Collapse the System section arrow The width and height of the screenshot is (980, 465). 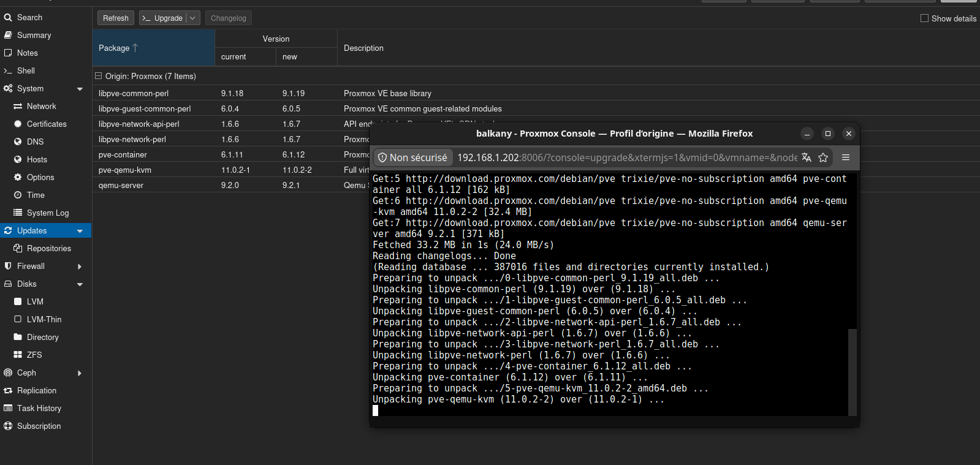coord(80,89)
